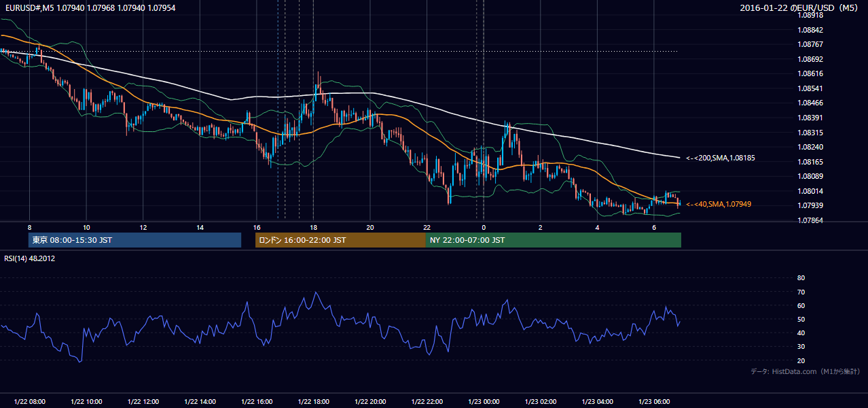Click the EURUSD#,M5 chart title text
This screenshot has height=408, width=868.
[89, 7]
